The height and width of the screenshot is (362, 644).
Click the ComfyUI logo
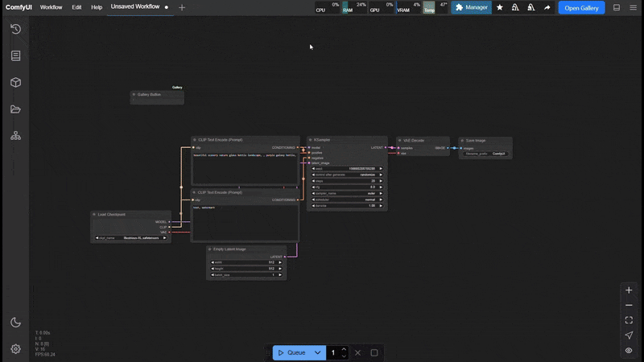click(x=19, y=7)
